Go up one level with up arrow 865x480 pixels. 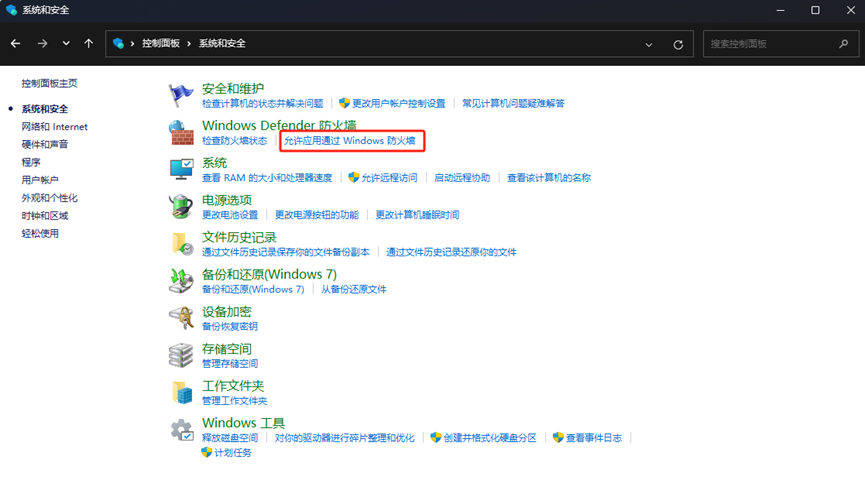pyautogui.click(x=89, y=44)
